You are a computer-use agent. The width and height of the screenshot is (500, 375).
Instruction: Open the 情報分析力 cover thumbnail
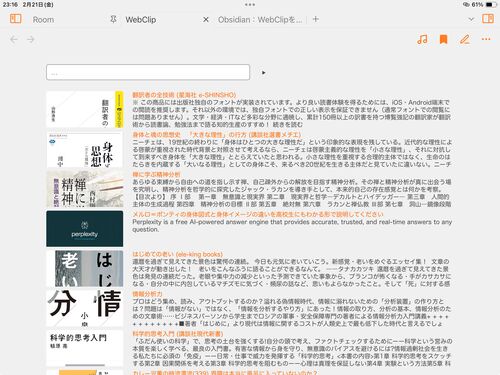(x=85, y=308)
